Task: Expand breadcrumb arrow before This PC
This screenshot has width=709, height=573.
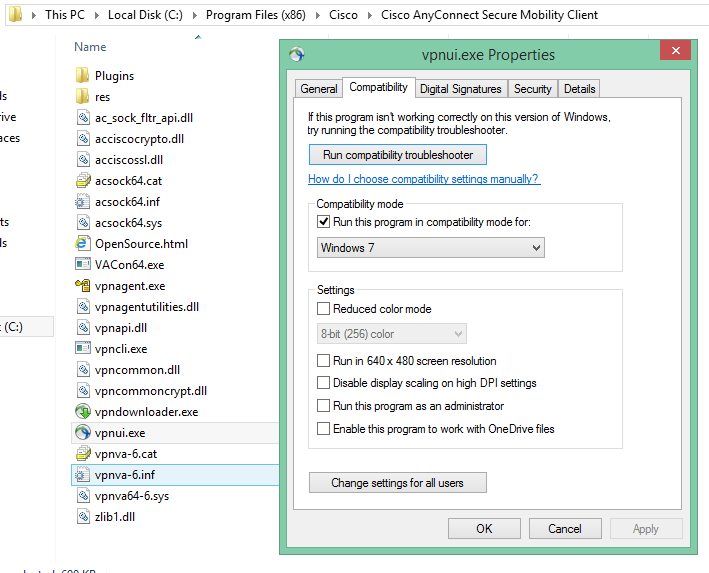Action: point(34,15)
